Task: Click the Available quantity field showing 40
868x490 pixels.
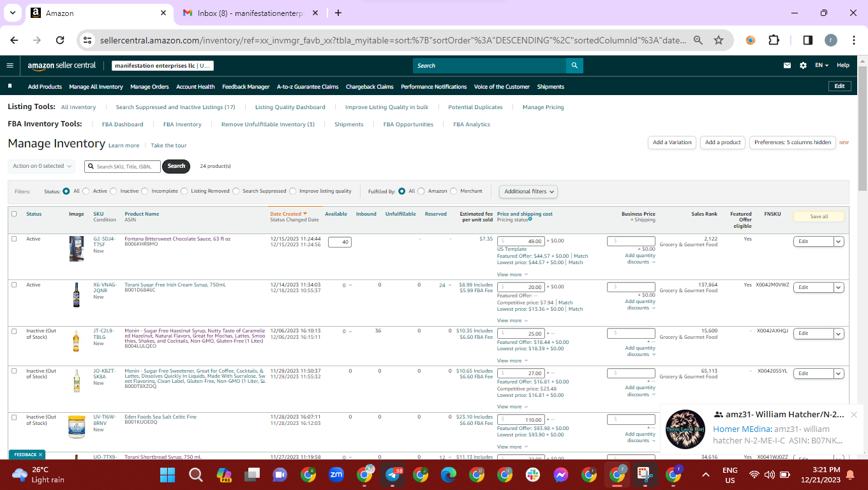Action: coord(340,242)
